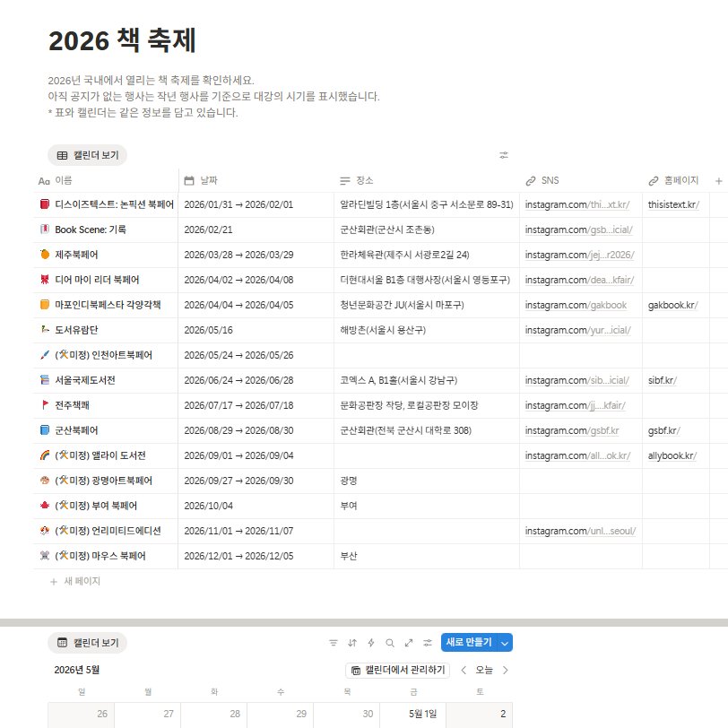The image size is (728, 728).
Task: Click the orange book icon next to 마포인디북페스타
Action: pos(45,305)
